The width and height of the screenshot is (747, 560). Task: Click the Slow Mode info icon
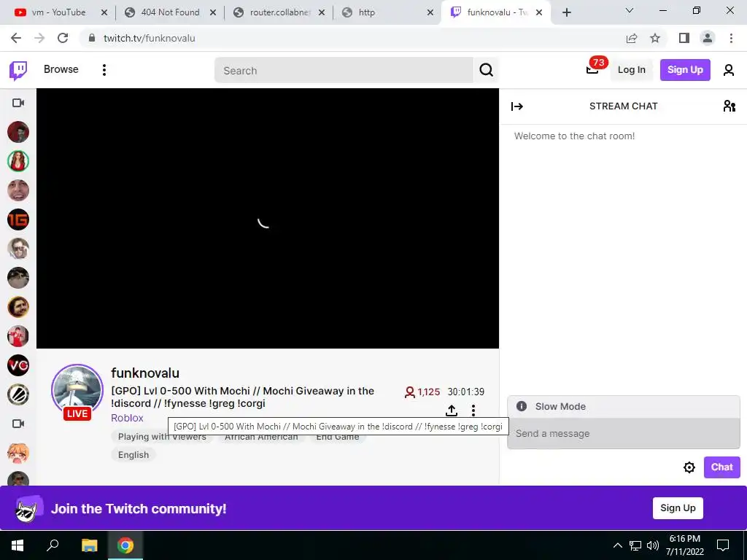[x=522, y=406]
